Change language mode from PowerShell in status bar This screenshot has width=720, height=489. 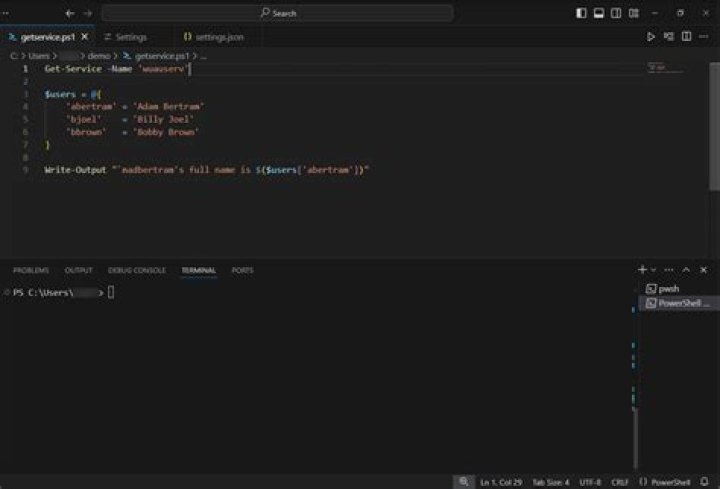pos(671,482)
